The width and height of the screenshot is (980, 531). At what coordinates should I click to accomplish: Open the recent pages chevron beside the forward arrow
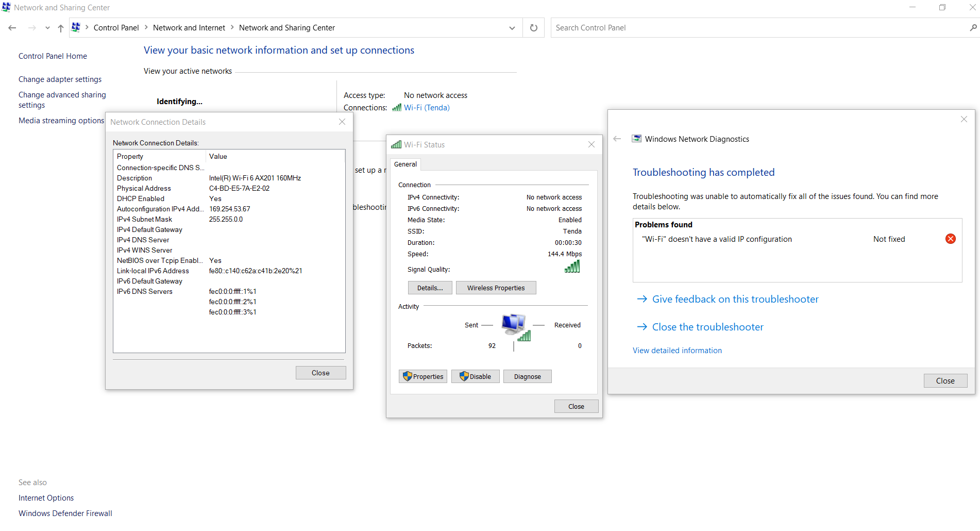point(47,28)
